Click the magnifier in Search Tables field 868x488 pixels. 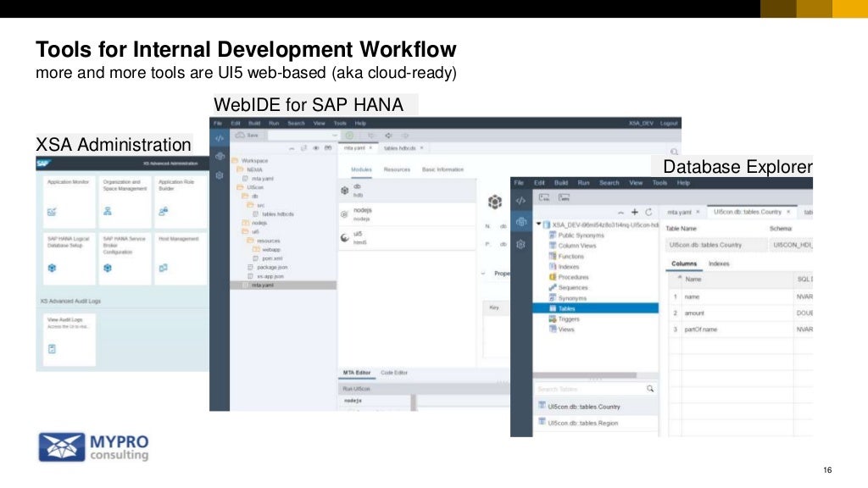click(650, 389)
